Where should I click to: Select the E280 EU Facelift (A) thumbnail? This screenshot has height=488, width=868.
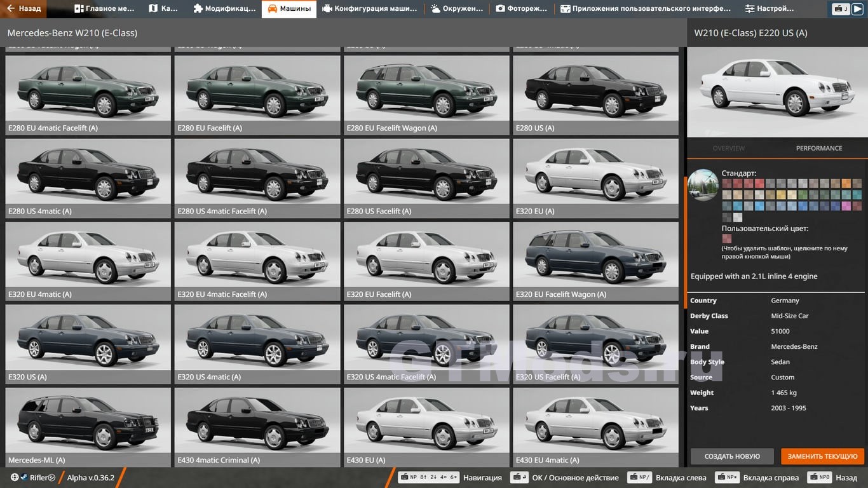tap(257, 95)
